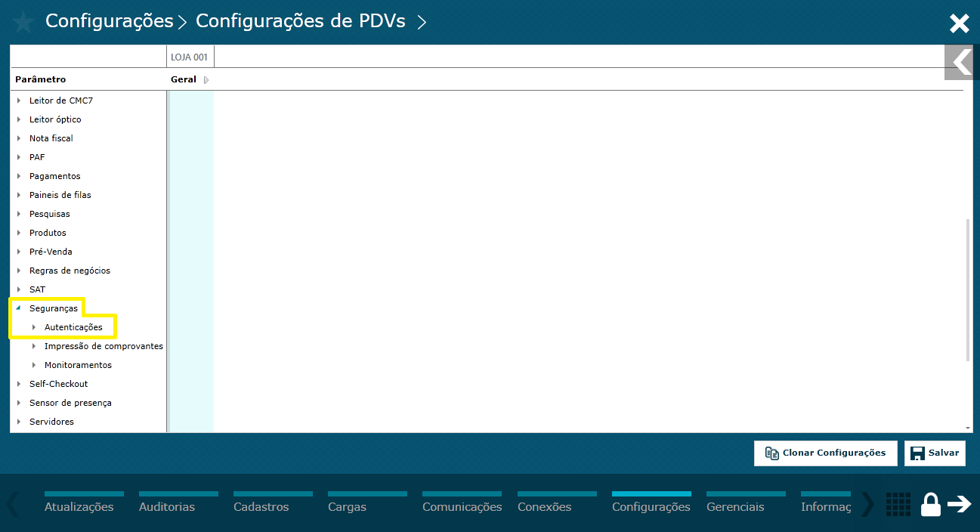Select Regras de negócios label
This screenshot has height=532, width=980.
click(x=70, y=271)
